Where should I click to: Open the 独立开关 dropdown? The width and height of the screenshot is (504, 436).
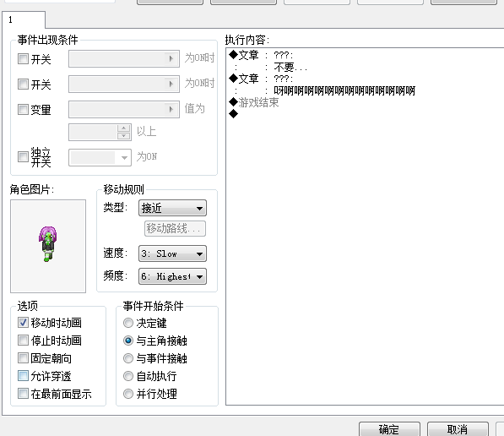100,157
